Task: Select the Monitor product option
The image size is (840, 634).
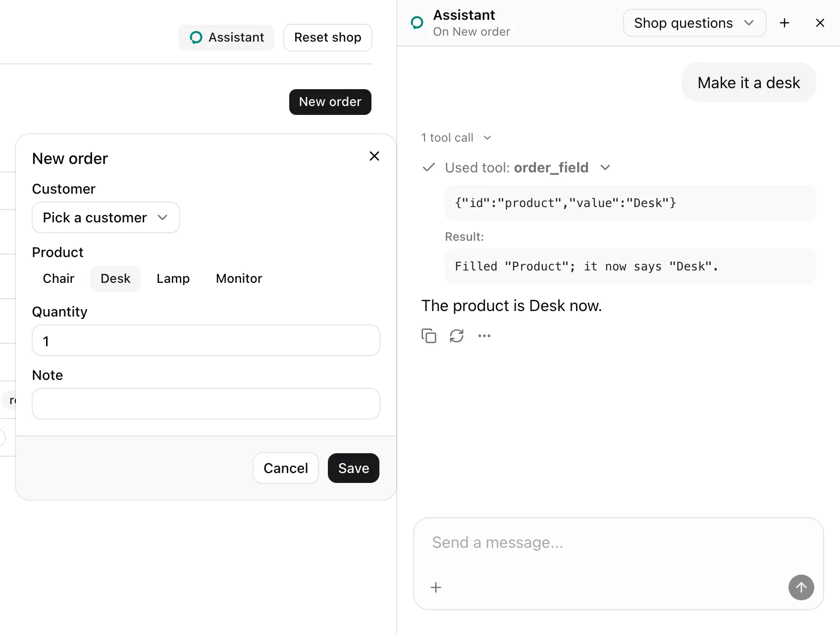Action: [239, 279]
